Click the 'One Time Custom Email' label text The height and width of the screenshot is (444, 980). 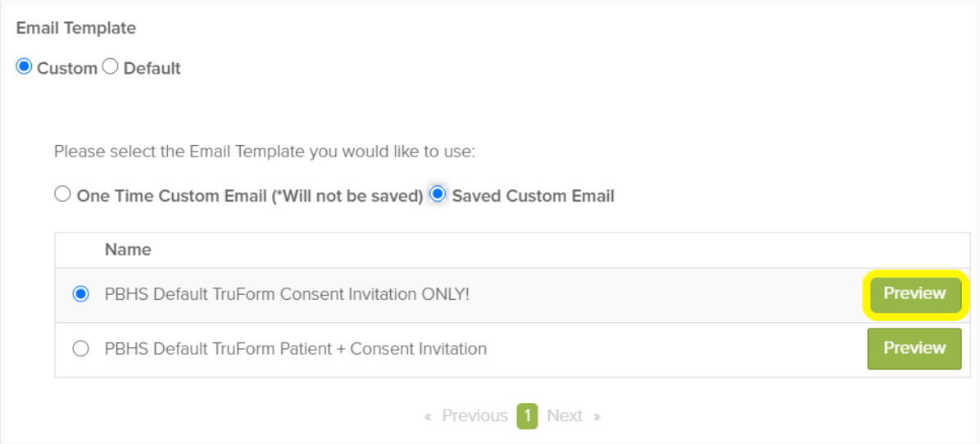249,196
